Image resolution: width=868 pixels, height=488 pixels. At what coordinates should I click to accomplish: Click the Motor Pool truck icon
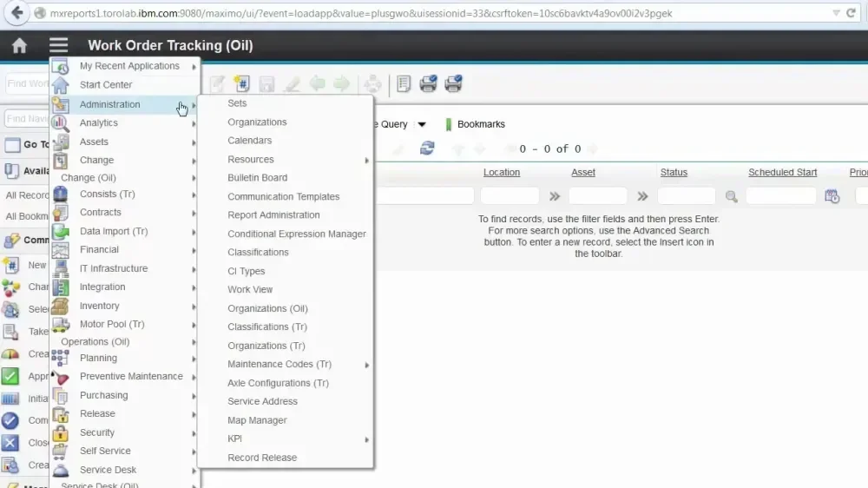point(61,324)
